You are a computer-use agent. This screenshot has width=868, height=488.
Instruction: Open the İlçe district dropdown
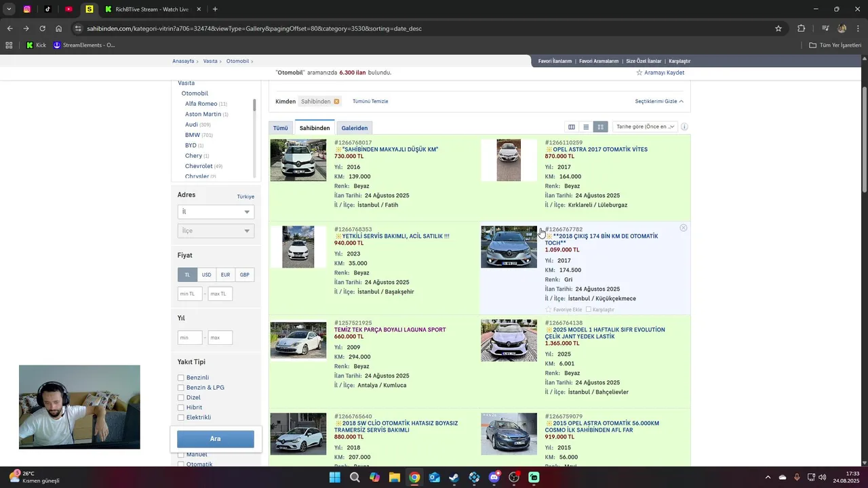216,230
